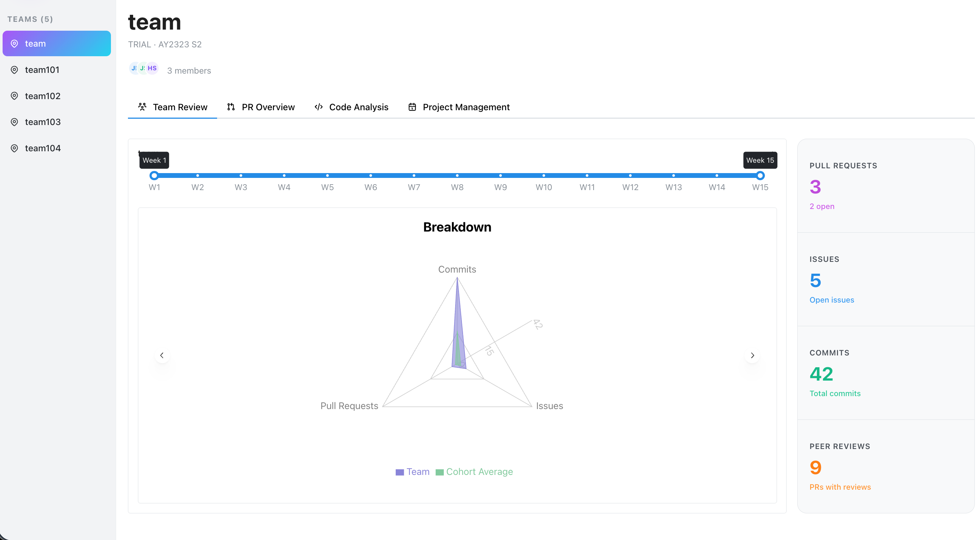Image resolution: width=980 pixels, height=540 pixels.
Task: Select team in the teams sidebar
Action: 57,43
